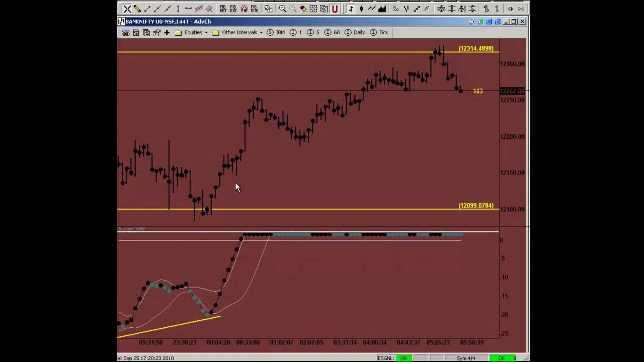Select the Andrews pitchfork tool
644x362 pixels.
coord(209,9)
